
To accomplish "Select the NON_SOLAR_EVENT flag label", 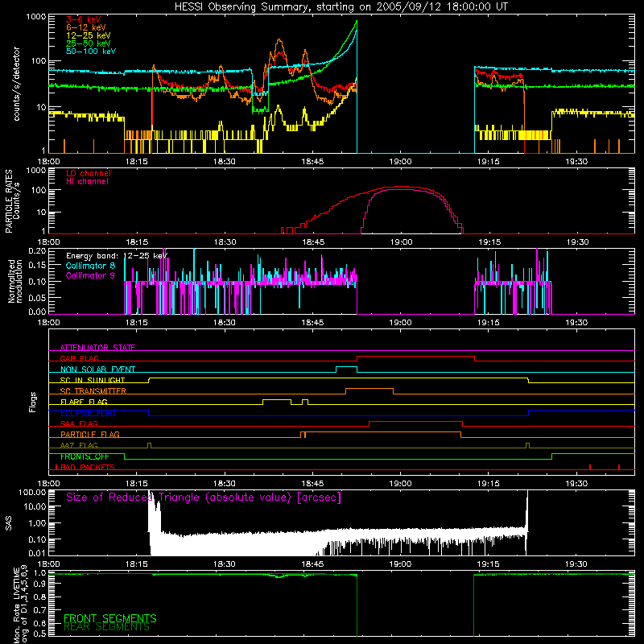I will point(97,369).
